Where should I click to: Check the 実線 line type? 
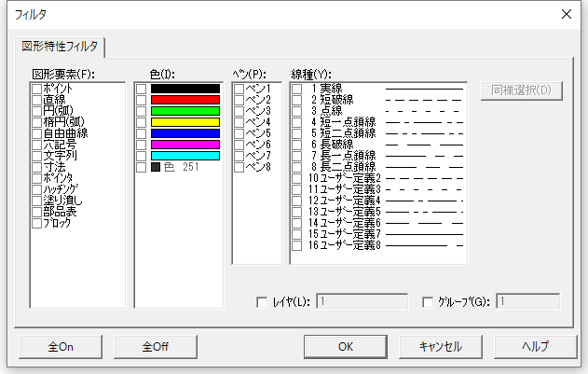pyautogui.click(x=296, y=88)
